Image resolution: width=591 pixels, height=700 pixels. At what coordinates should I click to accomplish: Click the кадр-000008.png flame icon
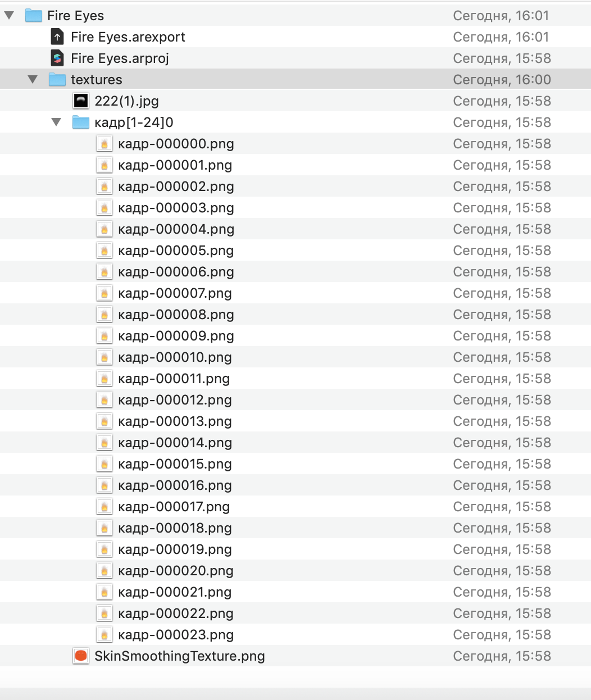click(104, 315)
